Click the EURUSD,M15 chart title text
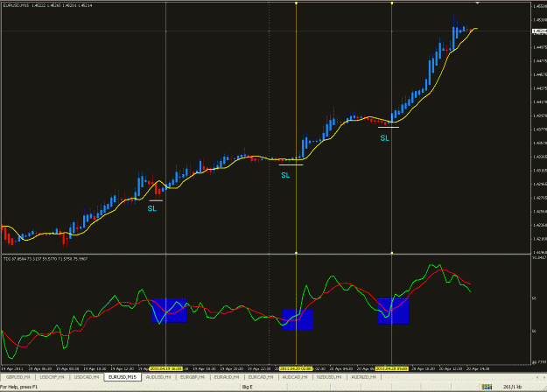 click(47, 5)
